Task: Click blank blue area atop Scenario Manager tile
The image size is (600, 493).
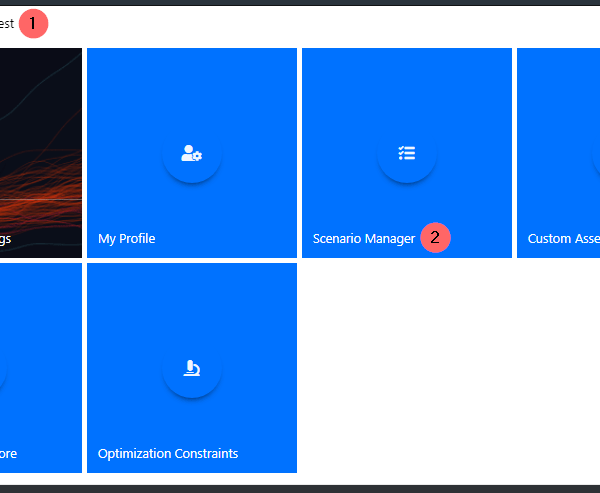Action: (406, 80)
